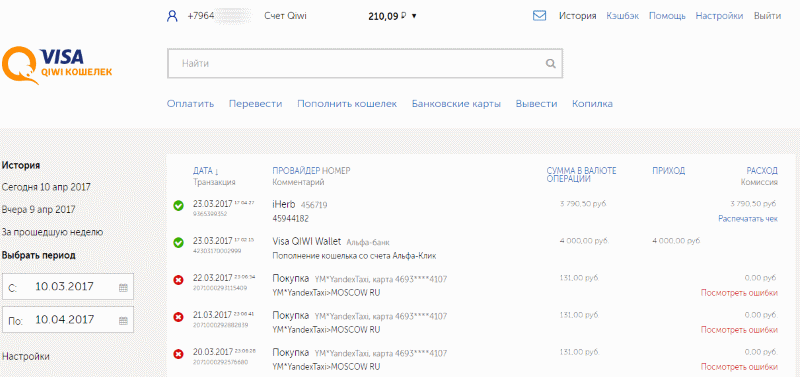Click the По end date field 10.04.2017
Viewport: 800px width, 377px height.
click(68, 320)
